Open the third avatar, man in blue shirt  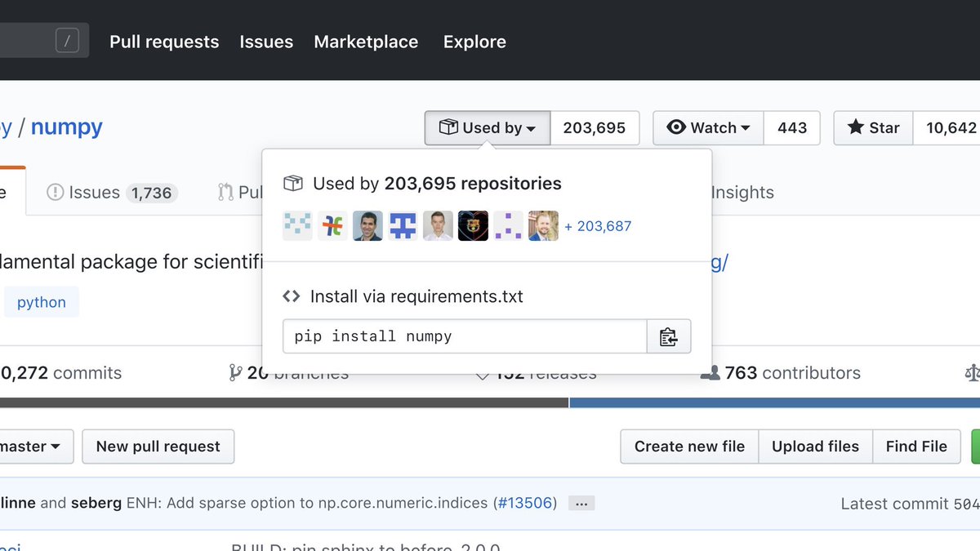pyautogui.click(x=367, y=226)
